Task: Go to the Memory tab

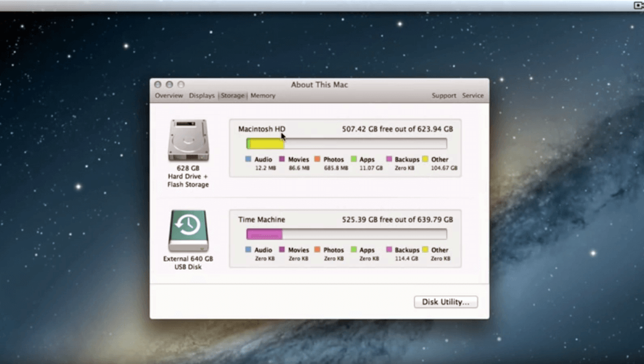Action: click(263, 96)
